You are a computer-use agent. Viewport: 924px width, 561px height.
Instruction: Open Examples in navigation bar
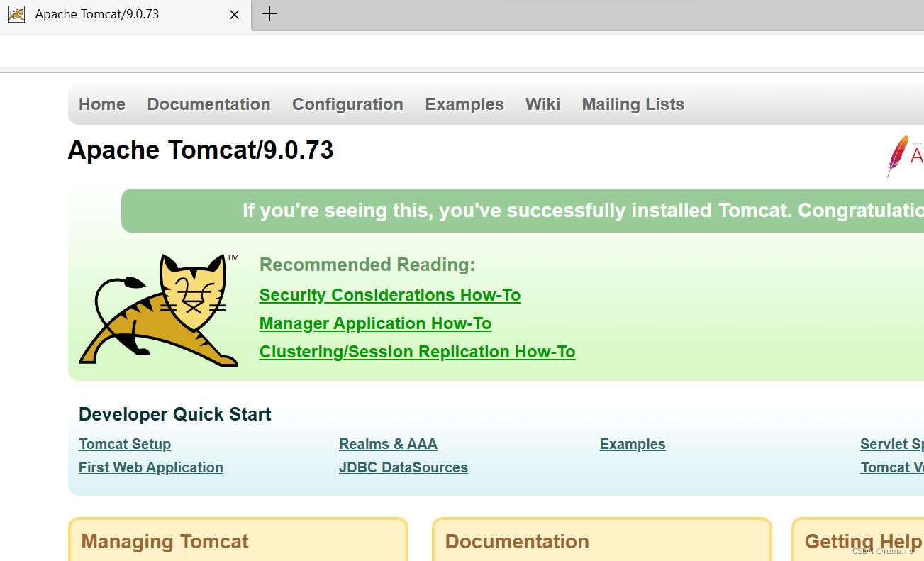[x=464, y=104]
